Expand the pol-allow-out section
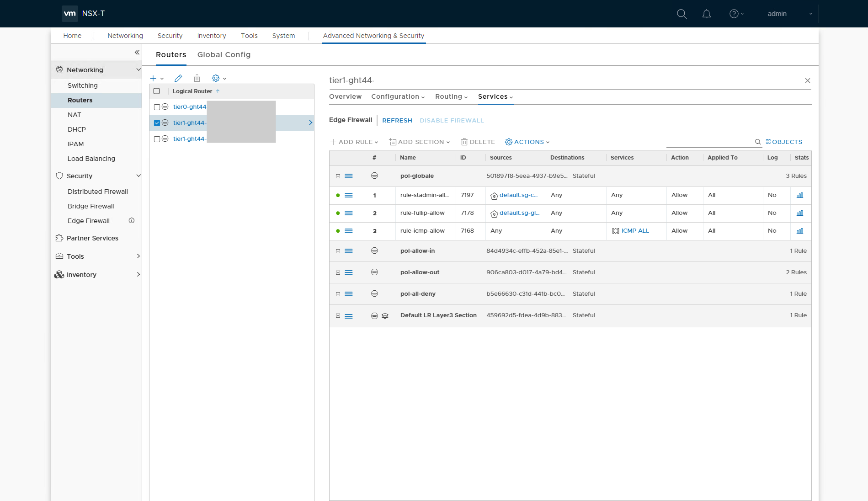Viewport: 868px width, 501px height. 338,272
